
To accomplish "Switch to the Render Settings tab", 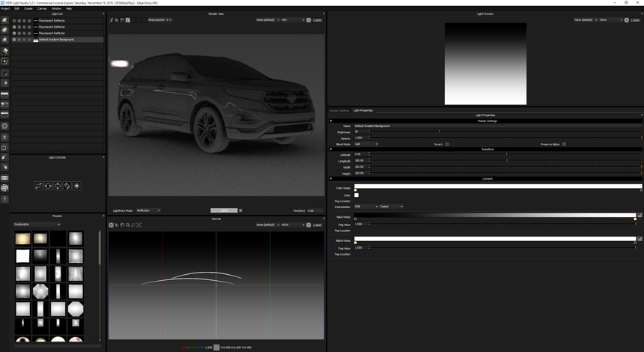I will (339, 111).
